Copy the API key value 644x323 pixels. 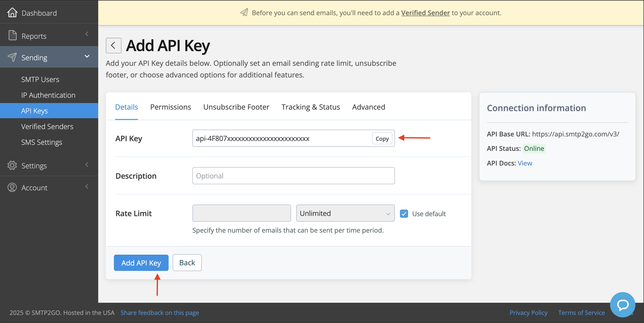pyautogui.click(x=382, y=138)
